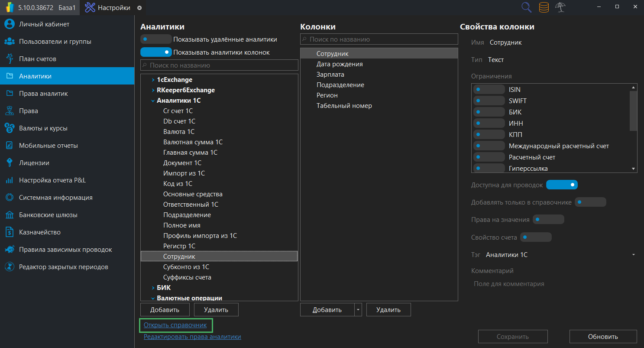The image size is (644, 348).
Task: Expand the 1cExchange tree node
Action: [x=153, y=80]
